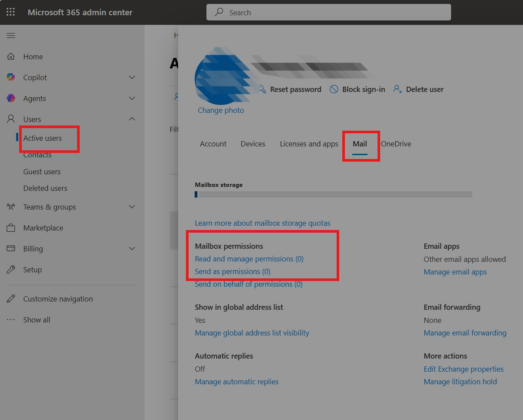Screen dimensions: 523x420
Task: Click the Users person icon
Action: 11,119
